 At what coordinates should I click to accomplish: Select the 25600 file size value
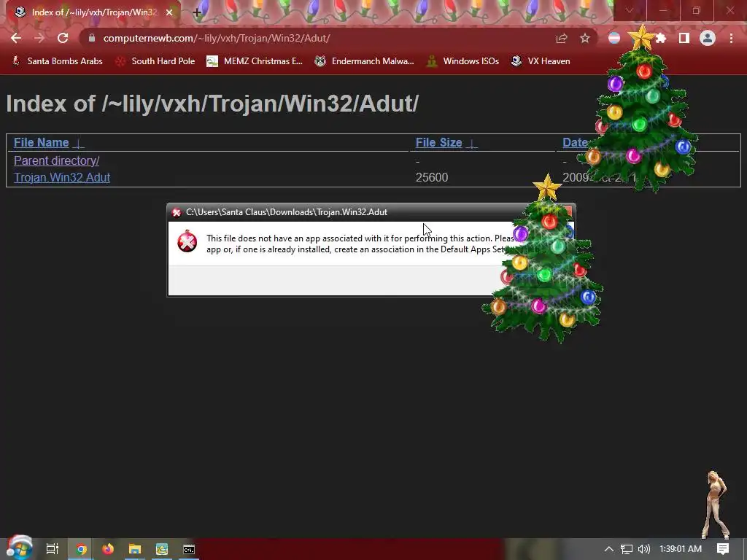[432, 177]
